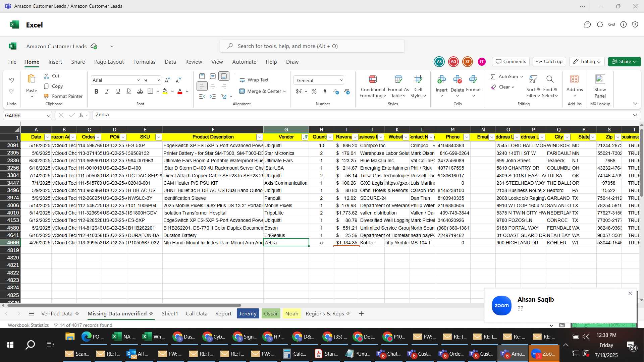Screen dimensions: 644x362
Task: Select align left icon
Action: (x=202, y=86)
